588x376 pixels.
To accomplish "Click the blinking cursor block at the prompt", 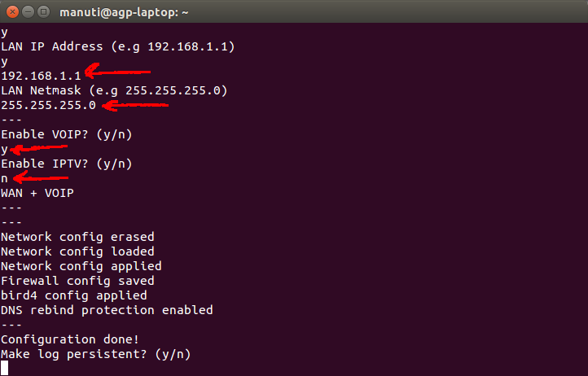I will point(5,368).
